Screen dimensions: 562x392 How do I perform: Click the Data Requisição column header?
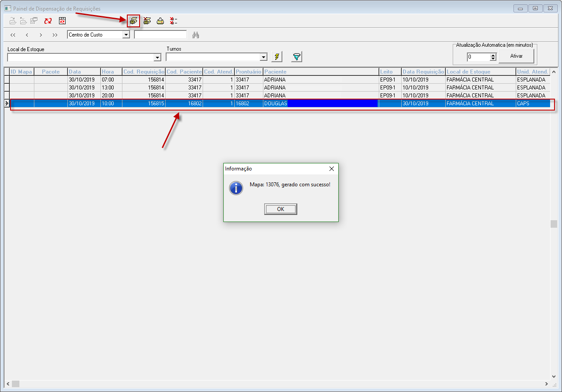[423, 72]
